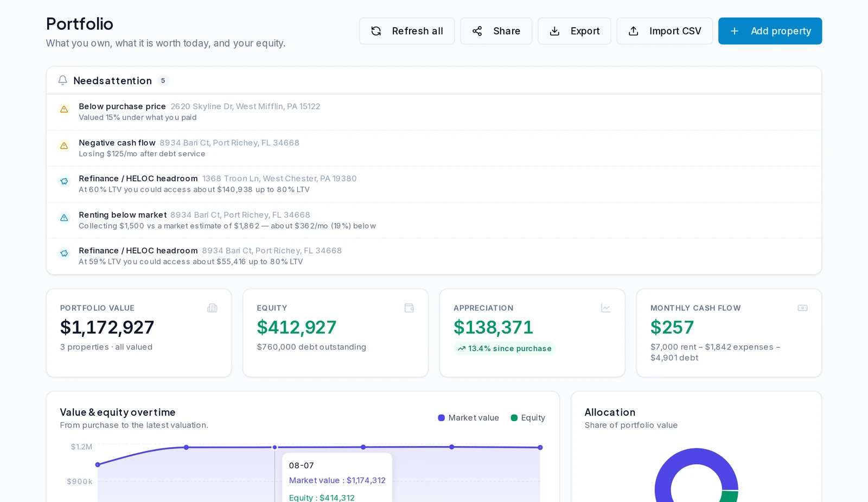
Task: Click address "2620 Skyline Dr, West Mifflin, PA 15122"
Action: 245,106
